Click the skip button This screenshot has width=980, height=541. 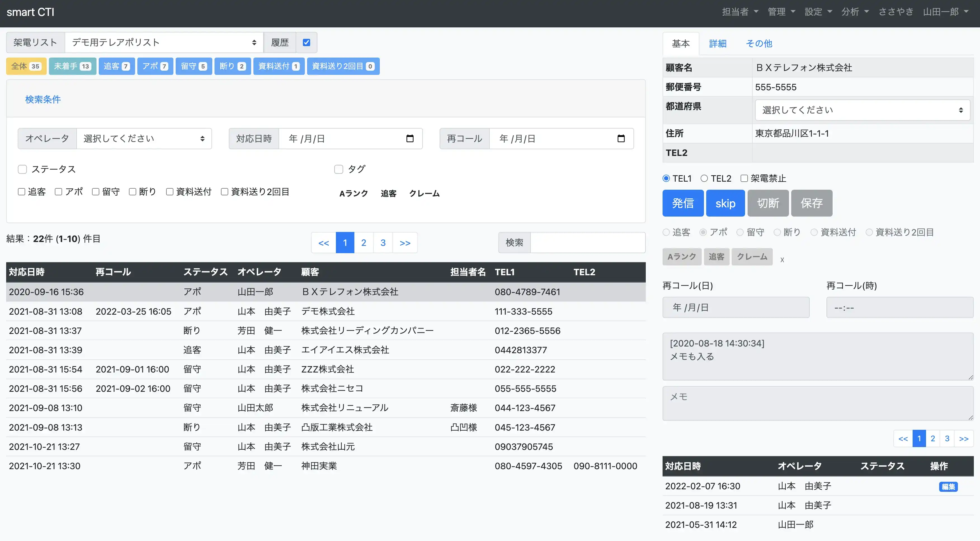(725, 203)
